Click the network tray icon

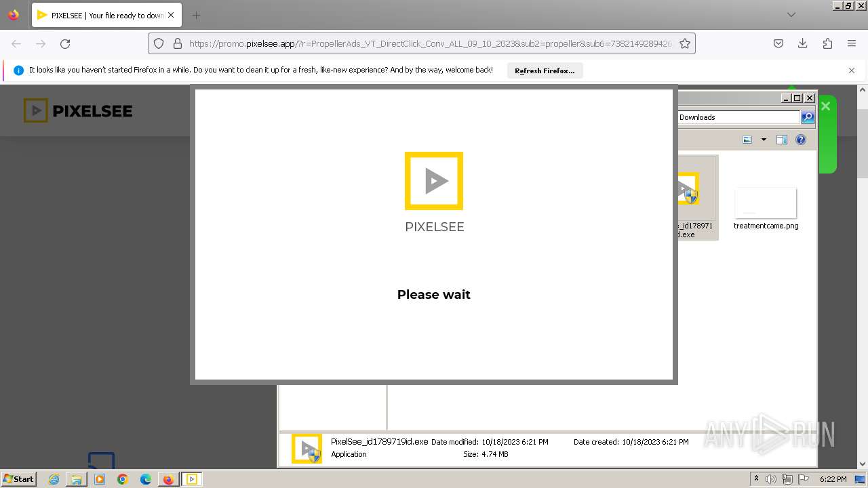(x=787, y=479)
